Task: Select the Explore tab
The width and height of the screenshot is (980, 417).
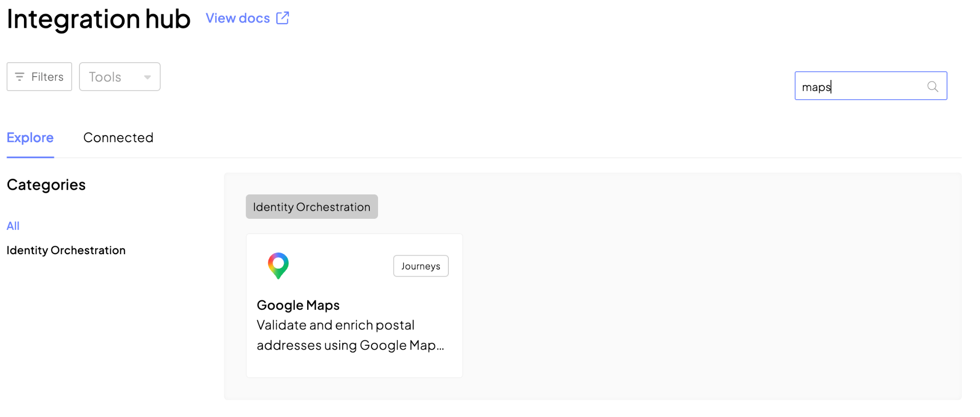Action: tap(30, 138)
